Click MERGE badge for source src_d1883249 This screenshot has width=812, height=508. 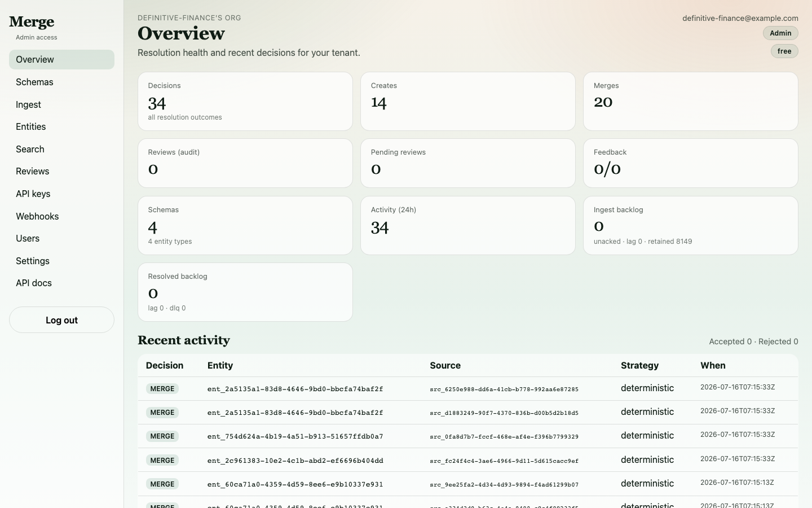pyautogui.click(x=162, y=413)
